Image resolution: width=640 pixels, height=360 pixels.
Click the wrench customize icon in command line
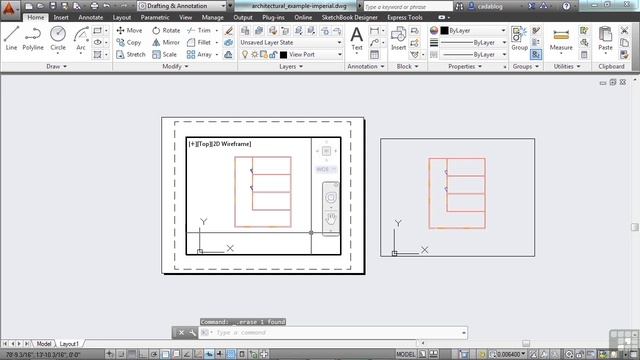(x=192, y=333)
